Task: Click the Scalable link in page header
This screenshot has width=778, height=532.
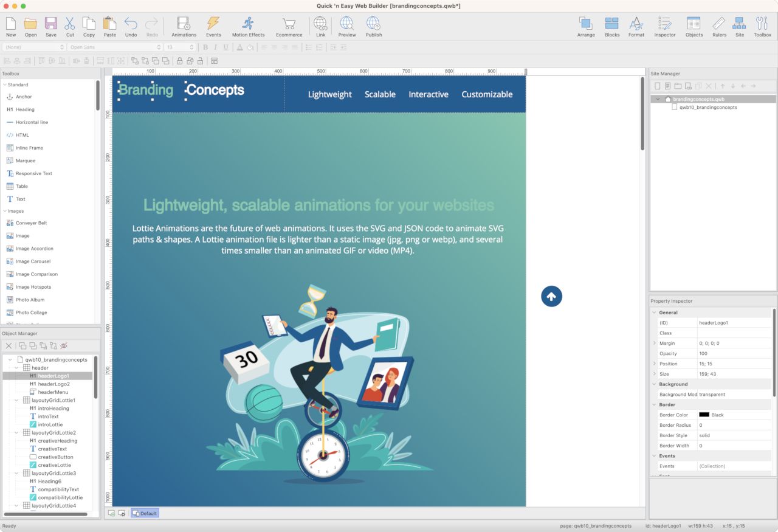Action: [x=380, y=94]
